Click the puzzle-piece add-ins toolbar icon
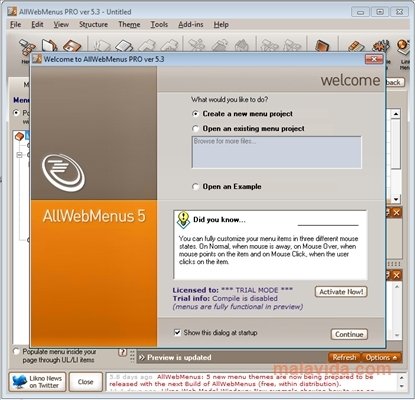The height and width of the screenshot is (400, 415). 380,47
